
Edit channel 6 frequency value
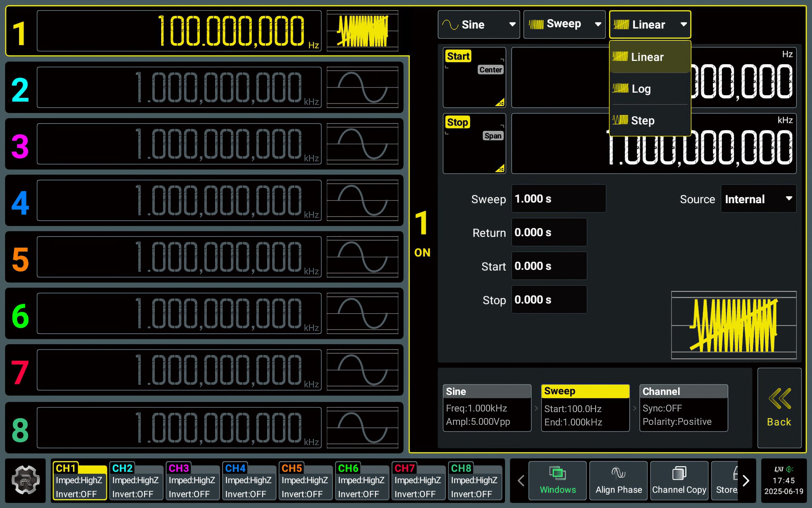(x=179, y=313)
